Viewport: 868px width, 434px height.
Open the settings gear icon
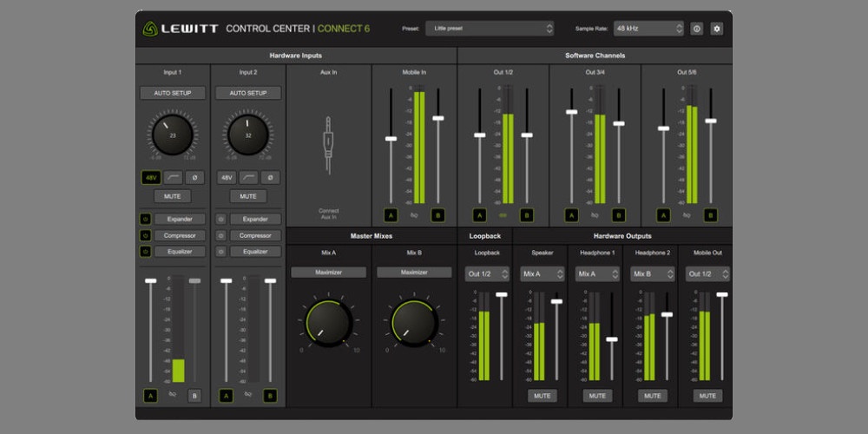click(x=716, y=29)
